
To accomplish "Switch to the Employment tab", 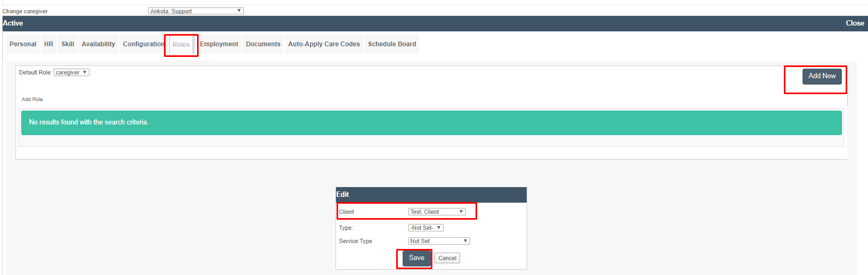I will click(x=219, y=44).
